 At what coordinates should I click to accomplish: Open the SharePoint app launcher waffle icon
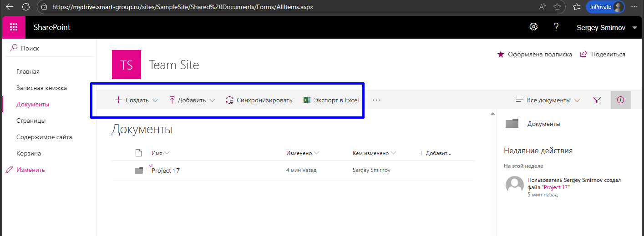[x=14, y=27]
